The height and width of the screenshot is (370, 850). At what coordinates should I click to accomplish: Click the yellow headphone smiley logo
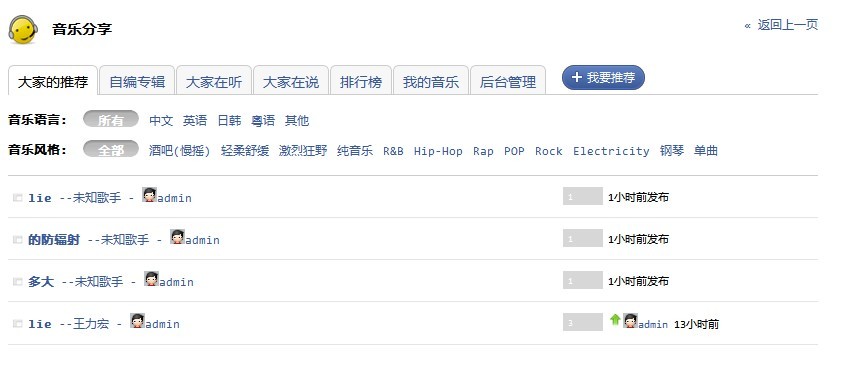(x=23, y=30)
